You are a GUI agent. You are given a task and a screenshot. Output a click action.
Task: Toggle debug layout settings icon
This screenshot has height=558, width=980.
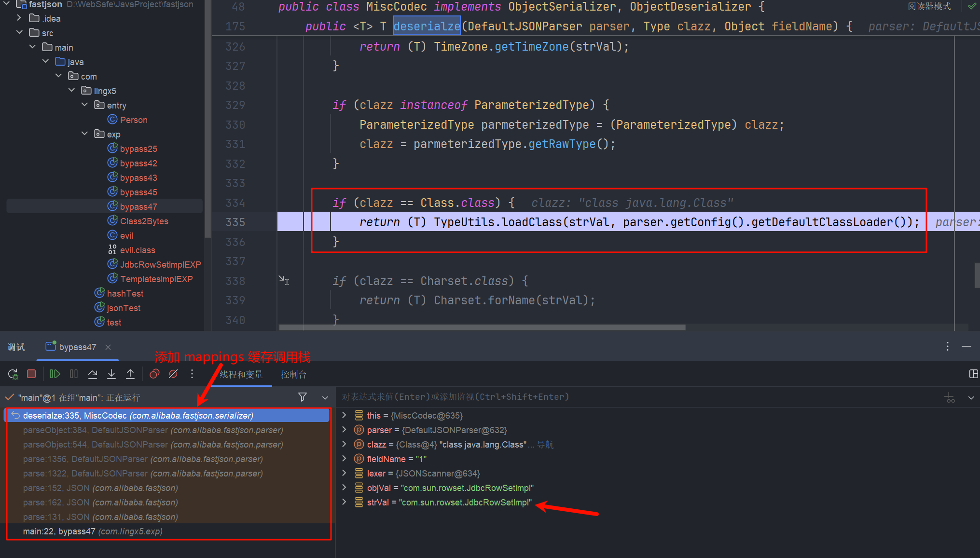[973, 374]
